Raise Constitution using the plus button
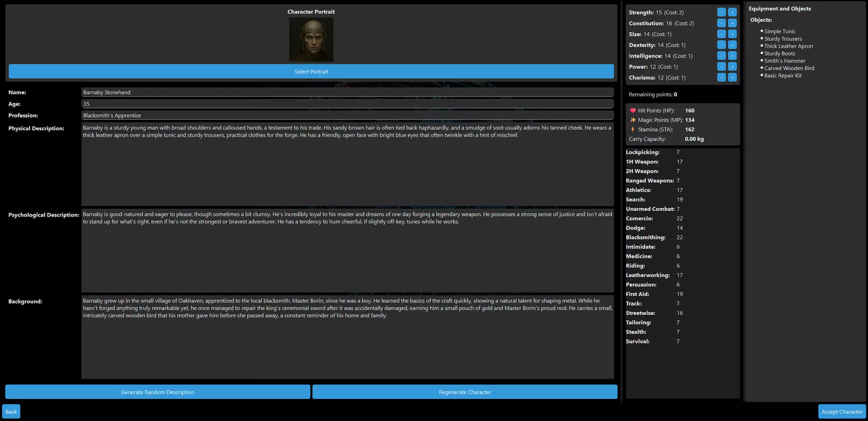Viewport: 868px width, 421px height. coord(732,23)
